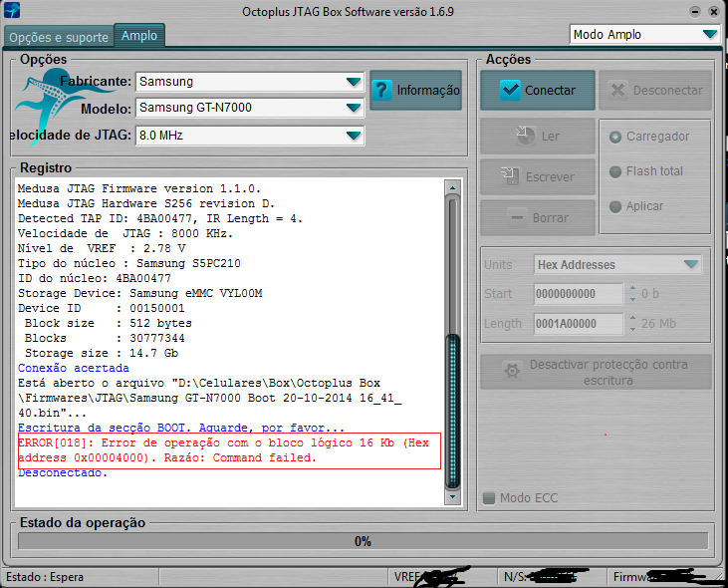The image size is (728, 588).
Task: Click the Informação button
Action: coord(416,90)
